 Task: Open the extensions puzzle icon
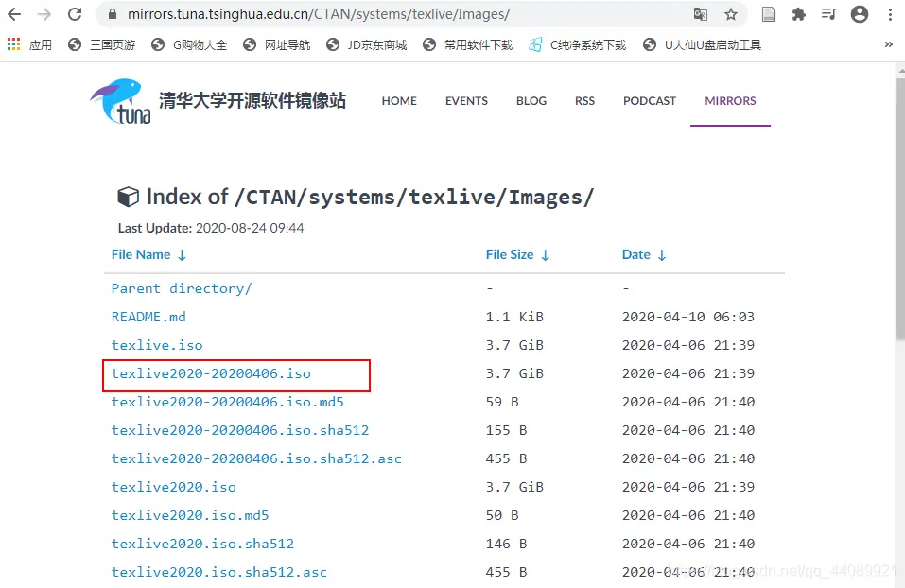click(x=799, y=14)
